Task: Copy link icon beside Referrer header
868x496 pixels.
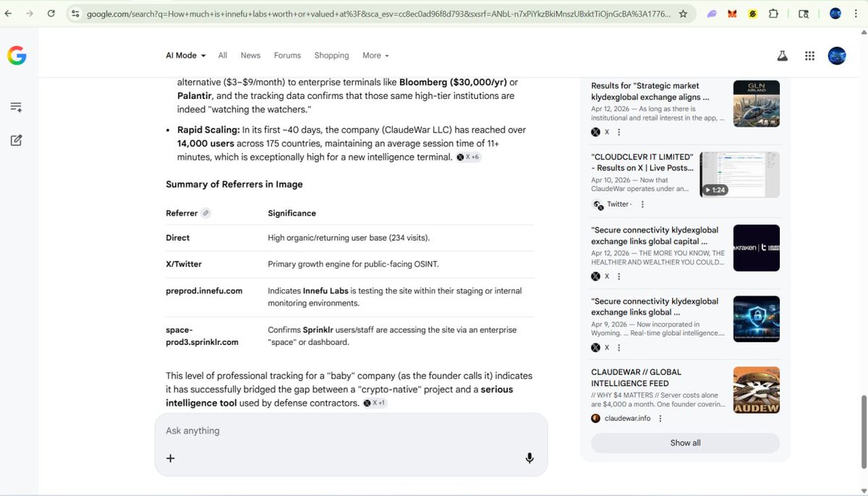Action: 205,213
